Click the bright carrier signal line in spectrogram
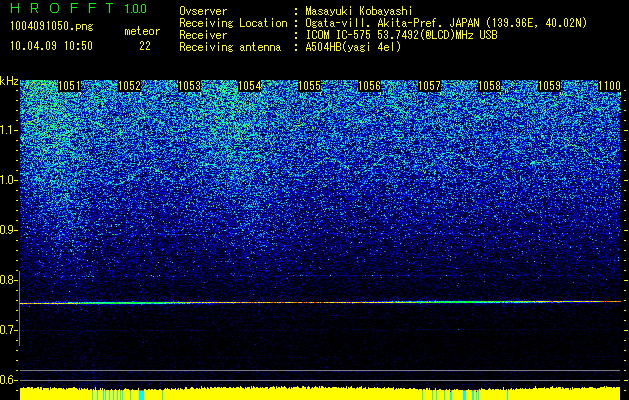629x400 pixels. point(321,302)
